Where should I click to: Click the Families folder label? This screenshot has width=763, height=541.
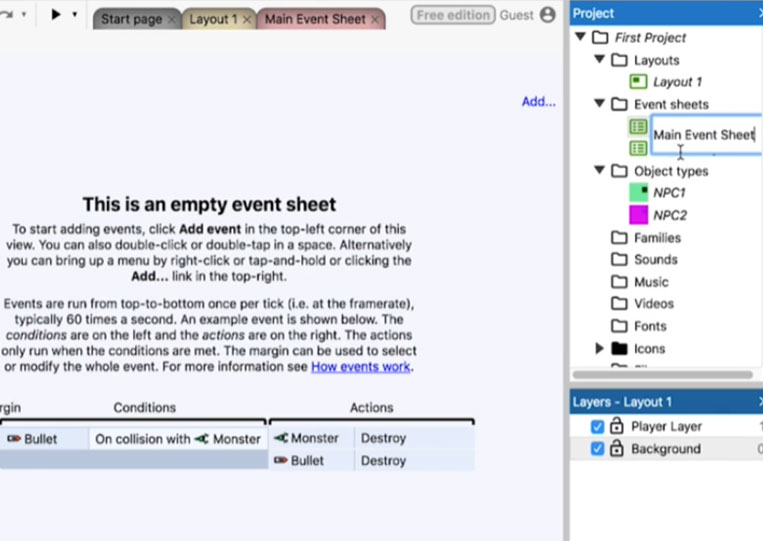(657, 238)
